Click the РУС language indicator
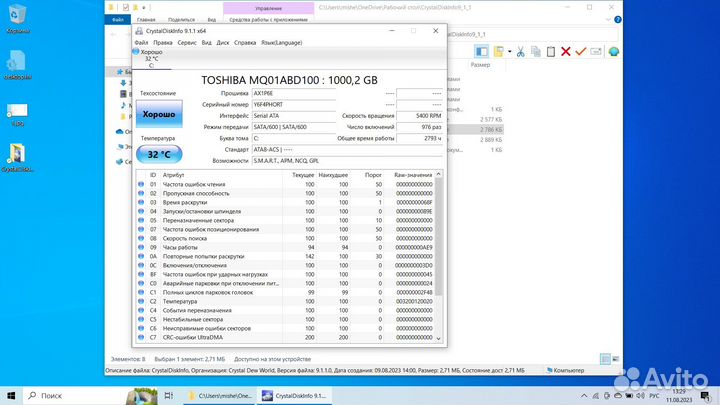Image resolution: width=720 pixels, height=405 pixels. point(654,395)
